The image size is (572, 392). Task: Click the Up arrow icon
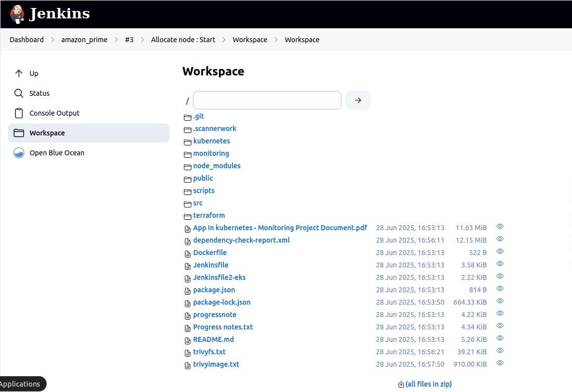click(19, 73)
